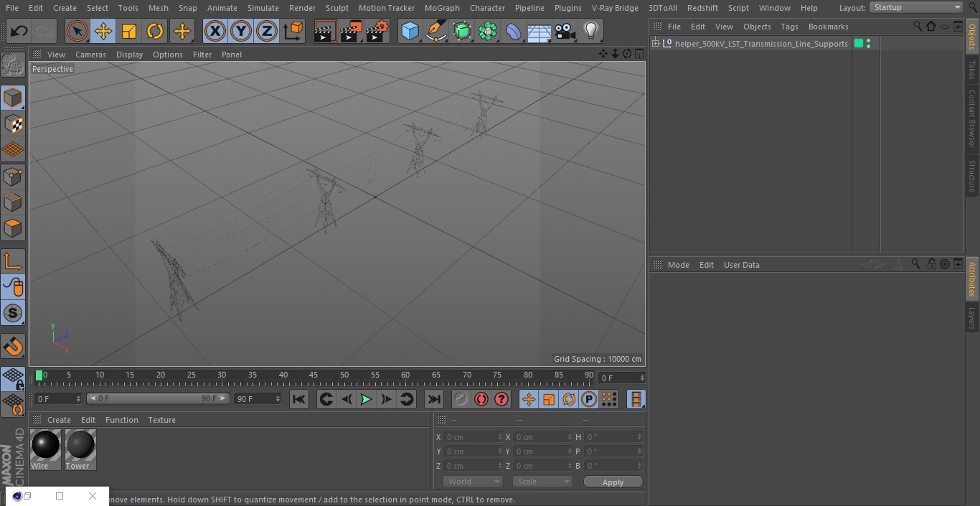The width and height of the screenshot is (980, 506).
Task: Open the Objects panel Tags menu
Action: pyautogui.click(x=789, y=27)
